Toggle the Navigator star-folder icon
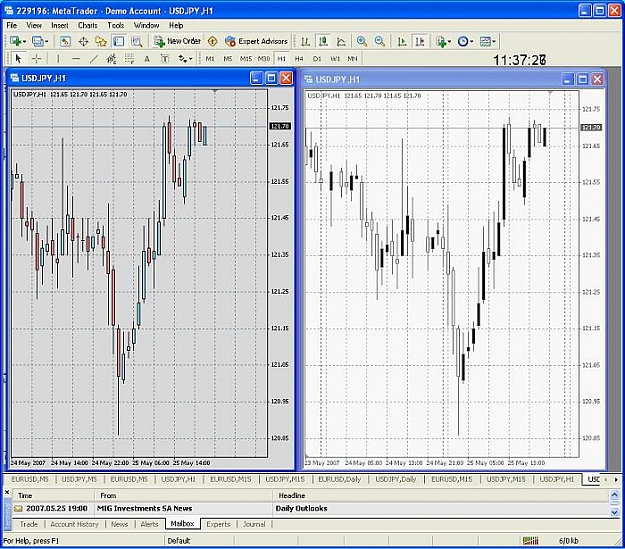The width and height of the screenshot is (625, 549). pyautogui.click(x=100, y=41)
